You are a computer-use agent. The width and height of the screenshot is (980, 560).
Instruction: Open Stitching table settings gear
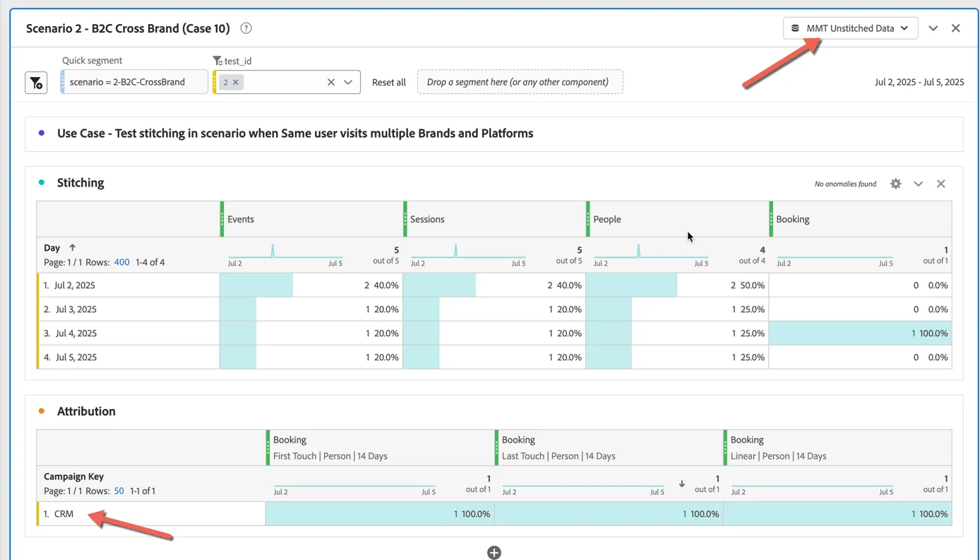[x=895, y=184]
